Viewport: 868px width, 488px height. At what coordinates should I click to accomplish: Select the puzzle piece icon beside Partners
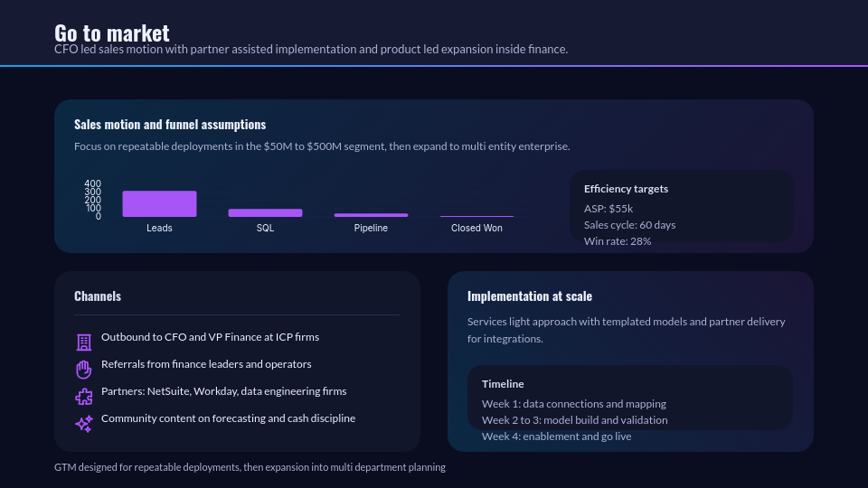[x=84, y=396]
